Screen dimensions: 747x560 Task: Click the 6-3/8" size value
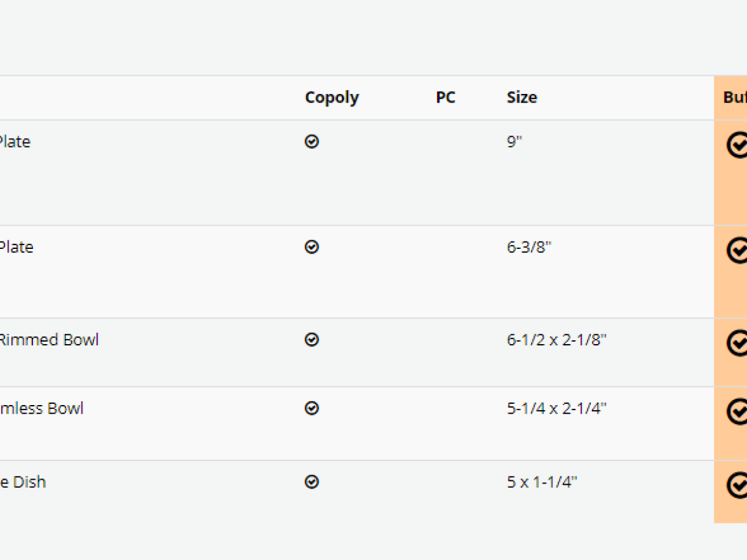click(529, 247)
